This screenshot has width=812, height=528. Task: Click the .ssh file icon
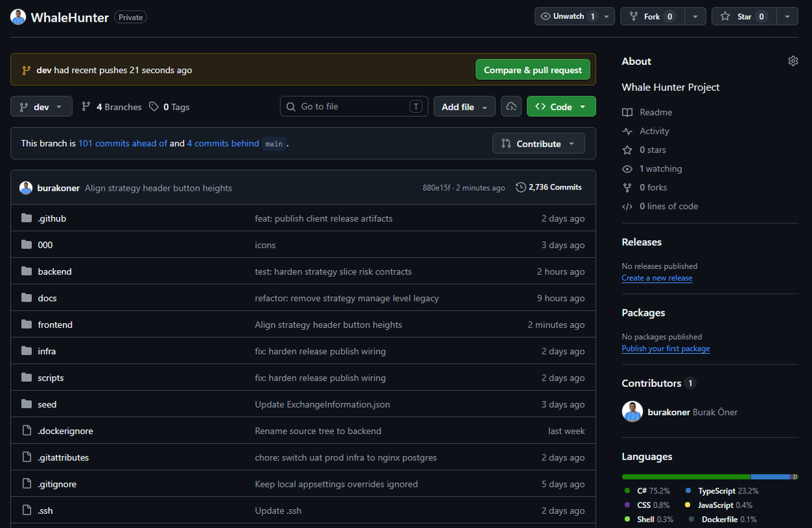26,510
